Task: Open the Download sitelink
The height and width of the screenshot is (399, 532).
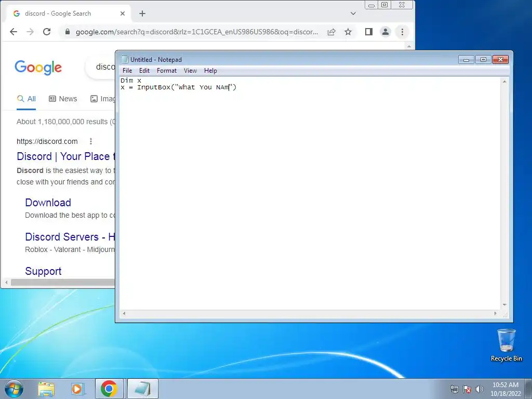Action: click(x=48, y=203)
